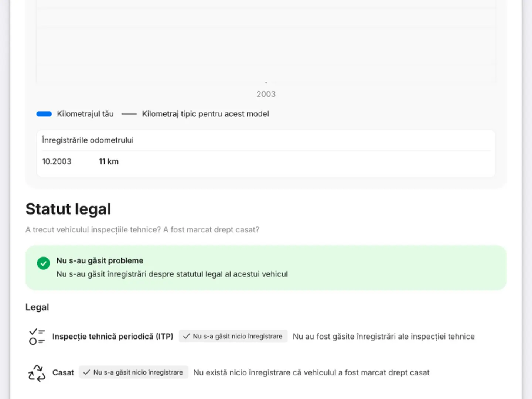Click the grey typical mileage legend line
Viewport: 532px width, 399px height.
129,114
